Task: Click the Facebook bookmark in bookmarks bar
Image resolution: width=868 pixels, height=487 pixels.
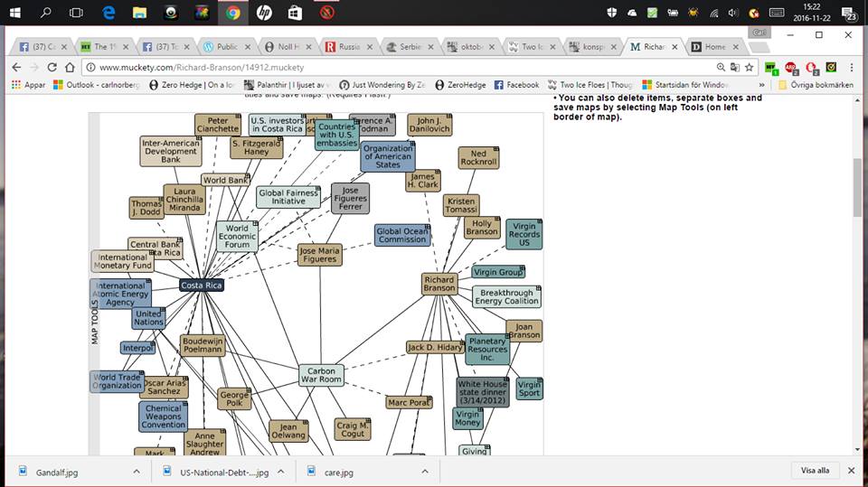Action: [516, 85]
